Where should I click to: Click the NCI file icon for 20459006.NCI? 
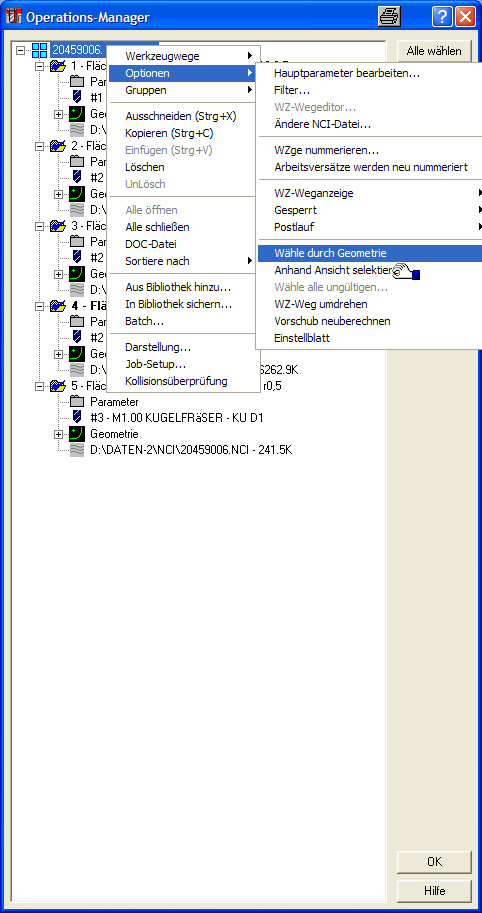pos(77,450)
